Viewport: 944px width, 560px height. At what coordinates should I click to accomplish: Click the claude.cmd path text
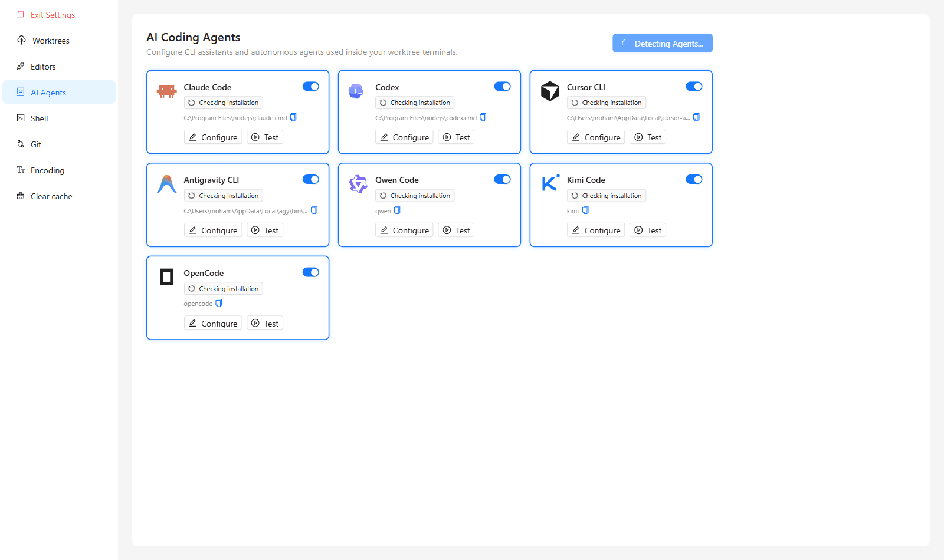[235, 118]
